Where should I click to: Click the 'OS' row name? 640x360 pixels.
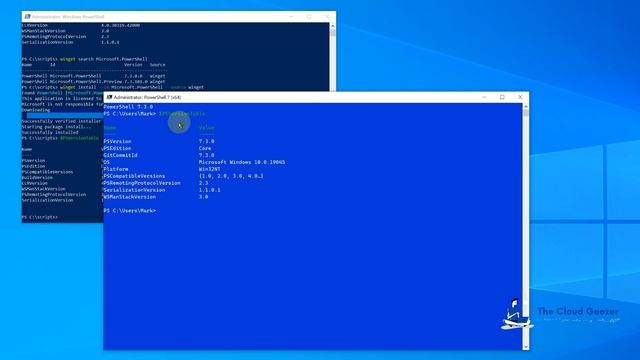[x=107, y=162]
